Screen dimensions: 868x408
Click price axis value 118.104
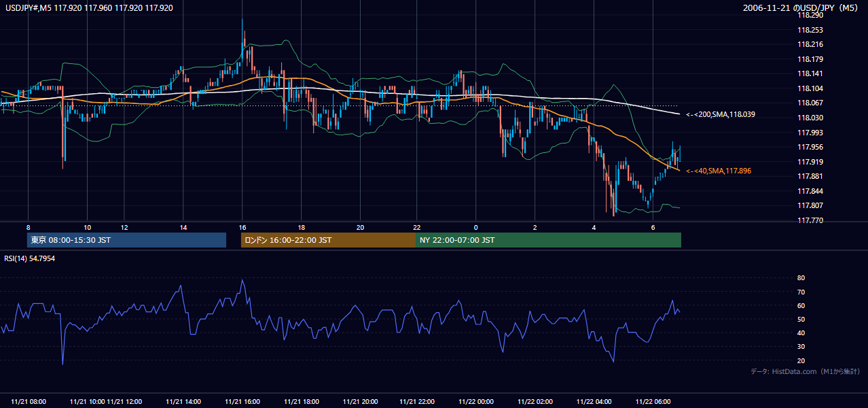pos(810,88)
